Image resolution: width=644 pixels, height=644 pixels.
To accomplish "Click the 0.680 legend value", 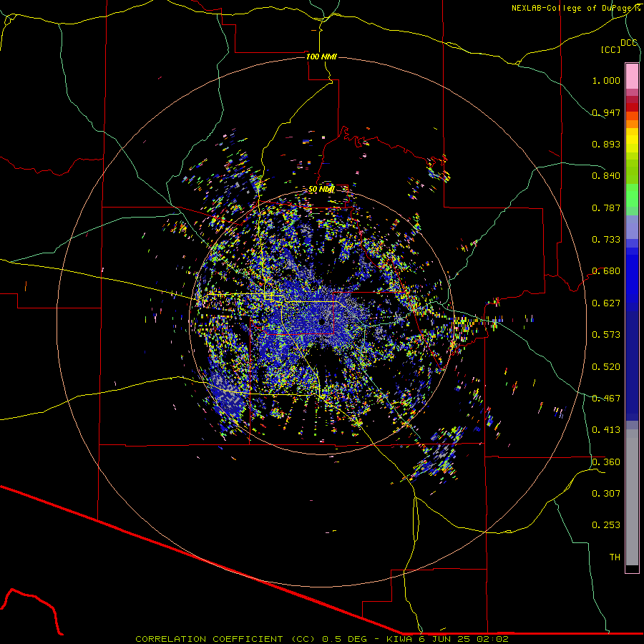I will point(606,271).
